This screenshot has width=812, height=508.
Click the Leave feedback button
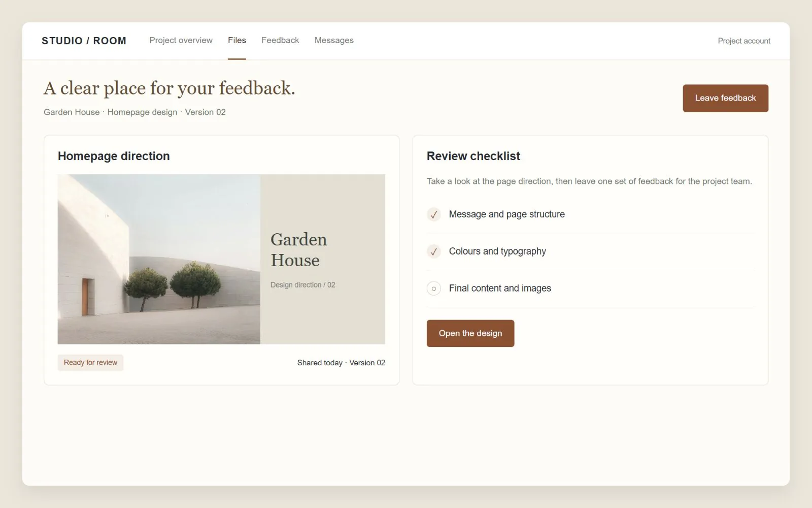725,98
